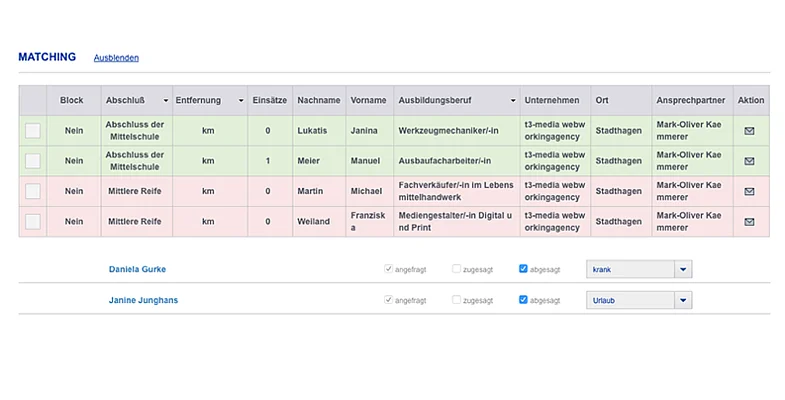
Task: Open Janine Junghans name link
Action: click(143, 299)
